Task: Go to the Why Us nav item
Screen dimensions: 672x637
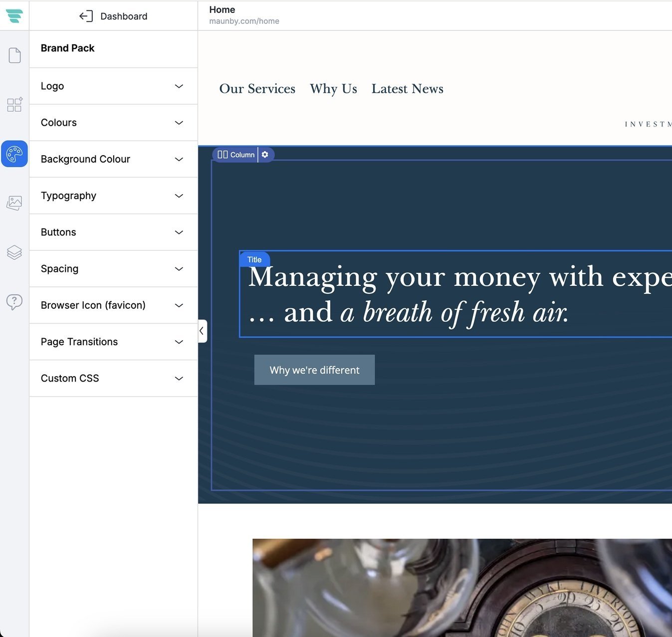Action: [333, 89]
